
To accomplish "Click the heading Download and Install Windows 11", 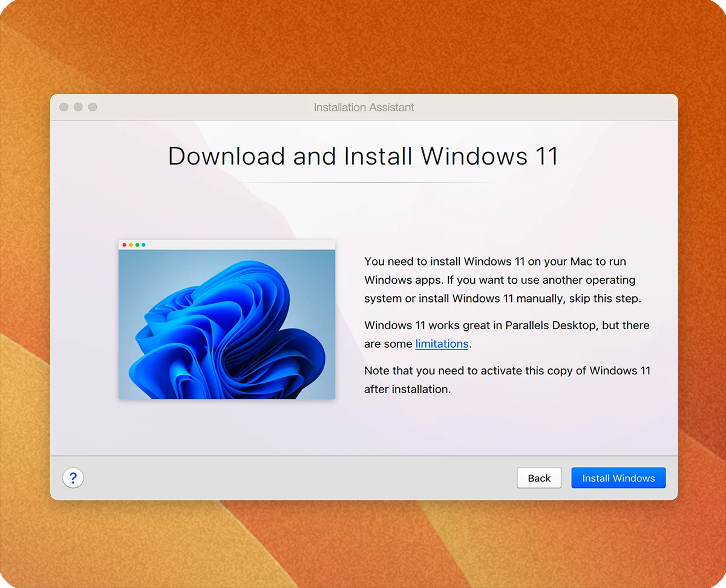I will click(363, 155).
